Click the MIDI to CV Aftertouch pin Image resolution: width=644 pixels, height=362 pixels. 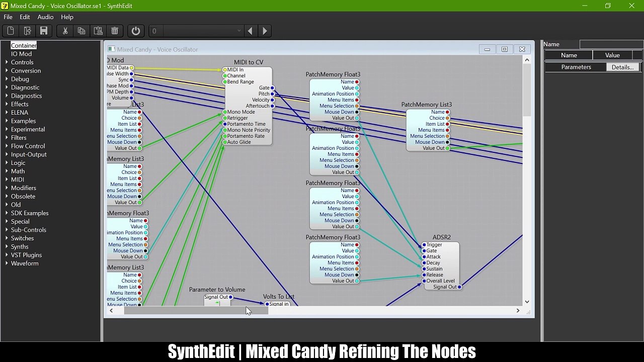click(x=272, y=106)
